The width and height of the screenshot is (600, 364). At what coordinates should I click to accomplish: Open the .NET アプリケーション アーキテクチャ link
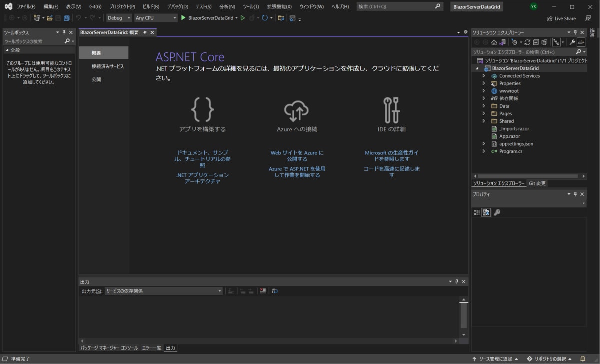202,178
